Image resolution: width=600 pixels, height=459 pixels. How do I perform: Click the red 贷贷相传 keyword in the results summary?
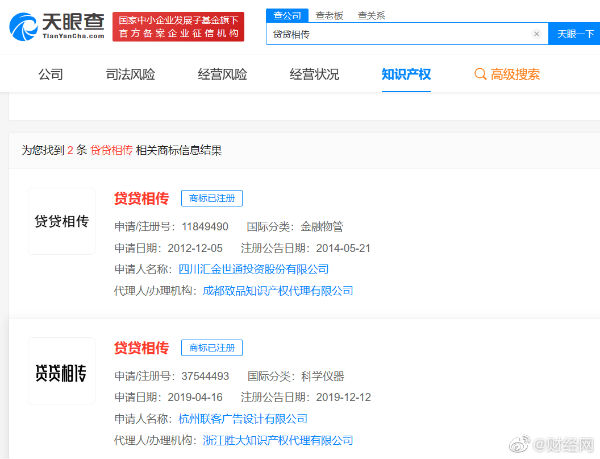click(x=111, y=150)
